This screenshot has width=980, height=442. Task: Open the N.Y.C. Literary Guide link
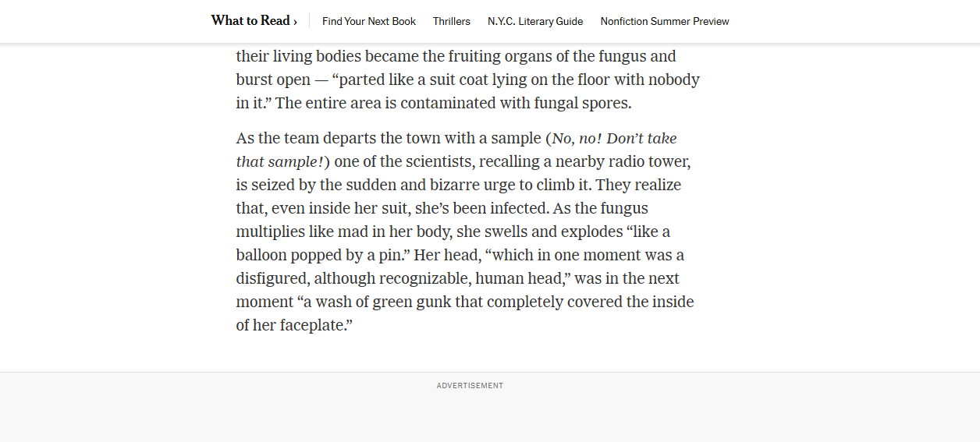[535, 22]
